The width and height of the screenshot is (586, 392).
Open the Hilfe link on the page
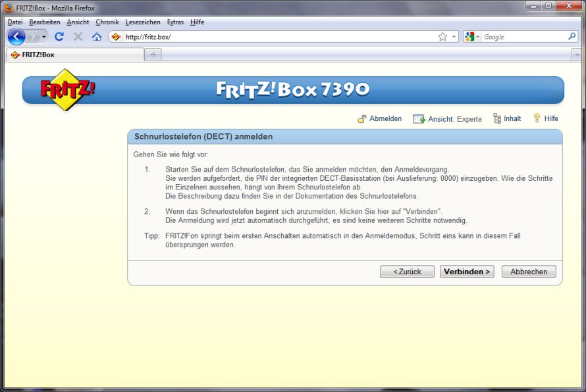(551, 118)
